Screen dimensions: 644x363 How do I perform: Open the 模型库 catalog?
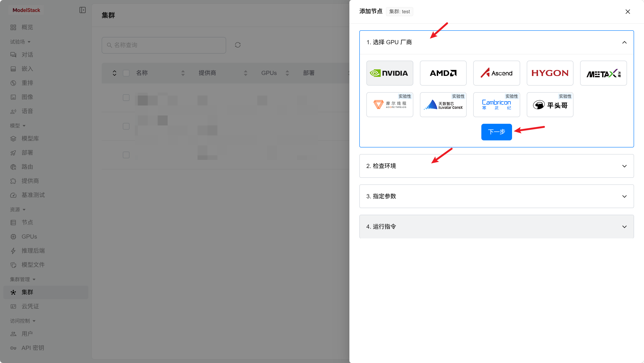click(45, 139)
